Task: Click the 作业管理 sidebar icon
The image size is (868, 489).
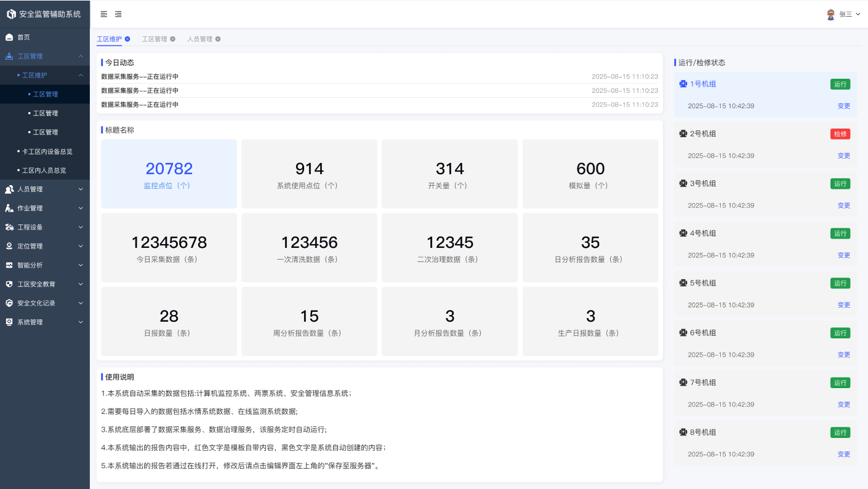Action: (x=9, y=208)
